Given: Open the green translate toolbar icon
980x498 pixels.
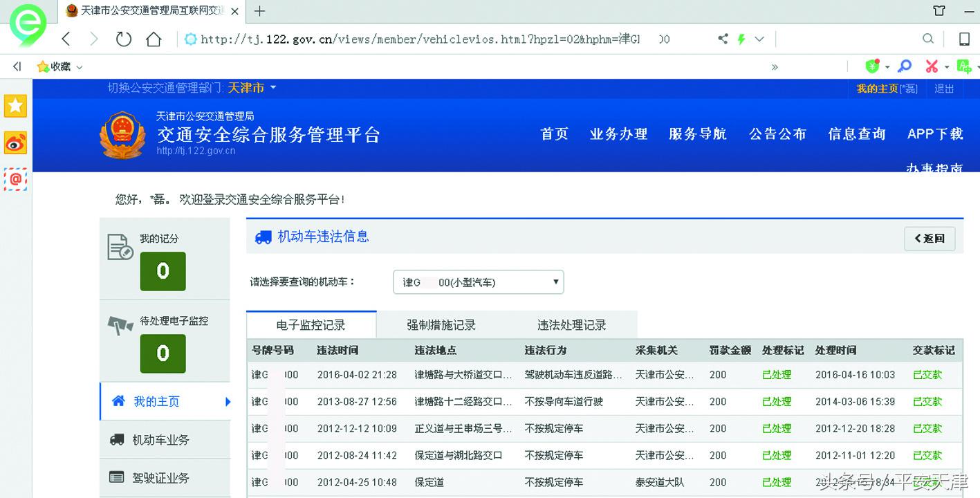Looking at the screenshot, I should [x=964, y=66].
